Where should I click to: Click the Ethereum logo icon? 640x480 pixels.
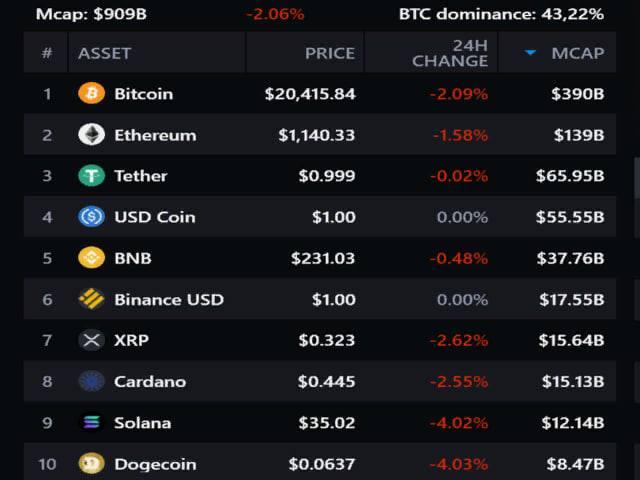coord(91,135)
